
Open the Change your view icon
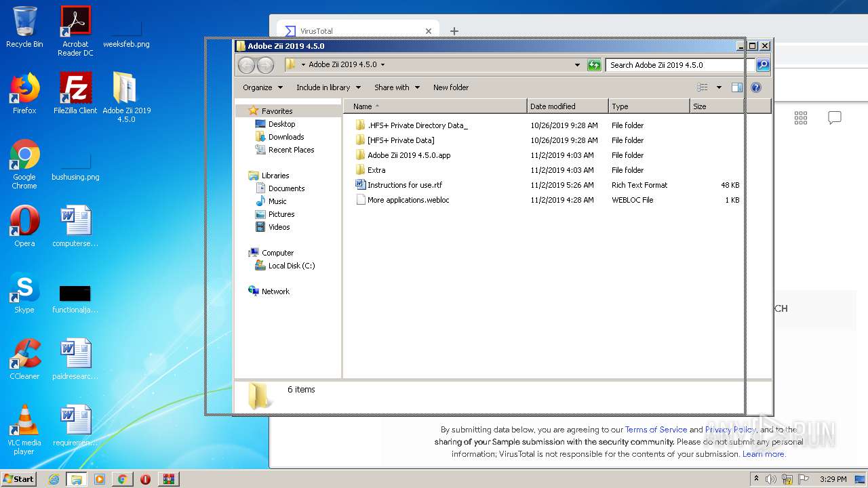pos(703,87)
